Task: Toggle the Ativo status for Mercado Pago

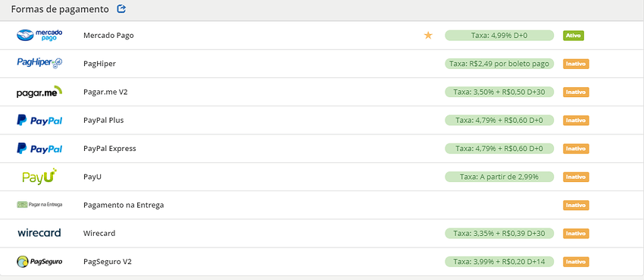Action: pyautogui.click(x=574, y=36)
